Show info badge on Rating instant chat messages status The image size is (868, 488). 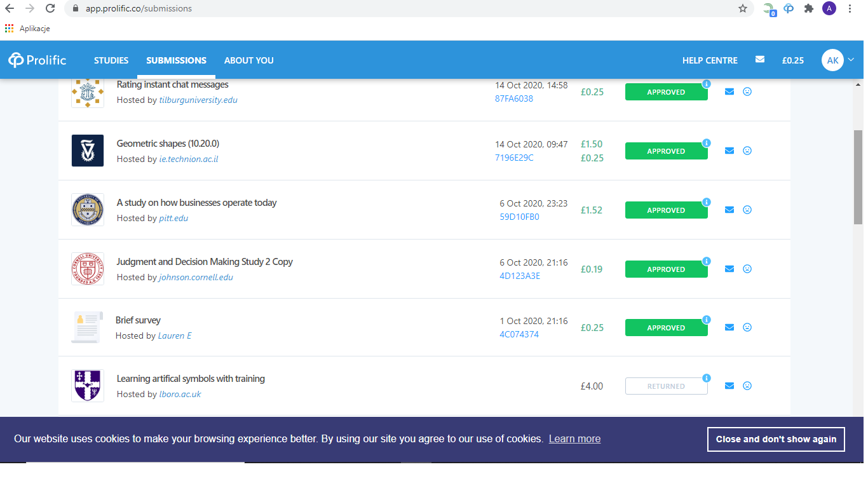tap(707, 84)
